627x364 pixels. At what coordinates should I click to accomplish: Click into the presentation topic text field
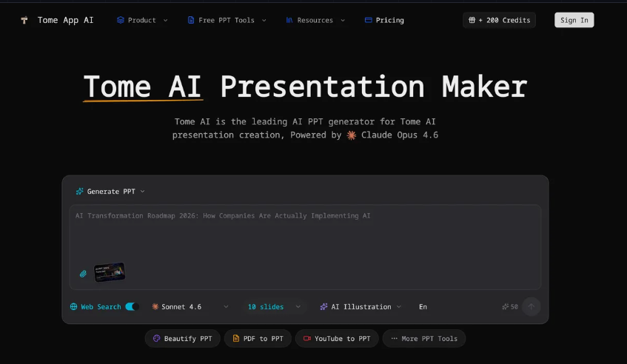304,237
